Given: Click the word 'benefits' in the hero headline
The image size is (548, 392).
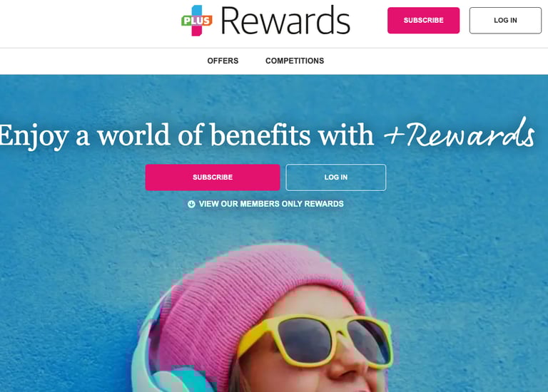Looking at the screenshot, I should (260, 135).
